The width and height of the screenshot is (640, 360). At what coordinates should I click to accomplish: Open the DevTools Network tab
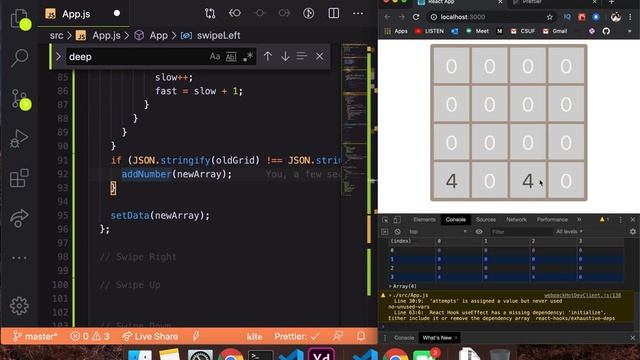click(x=516, y=220)
